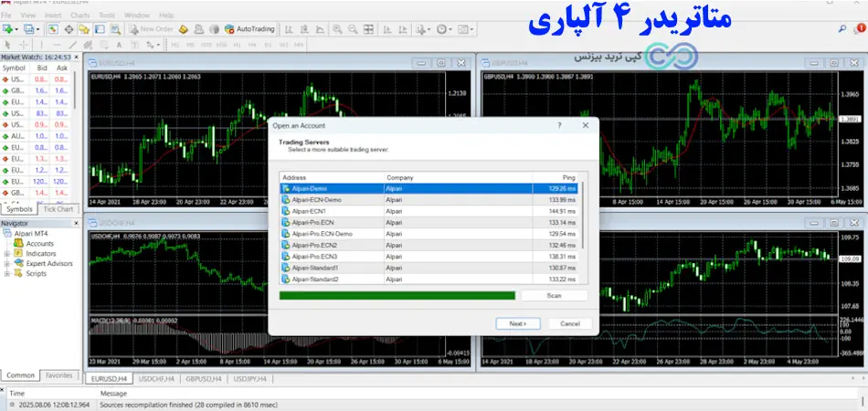Select the M1 timeframe button
Image resolution: width=868 pixels, height=411 pixels.
click(x=175, y=44)
